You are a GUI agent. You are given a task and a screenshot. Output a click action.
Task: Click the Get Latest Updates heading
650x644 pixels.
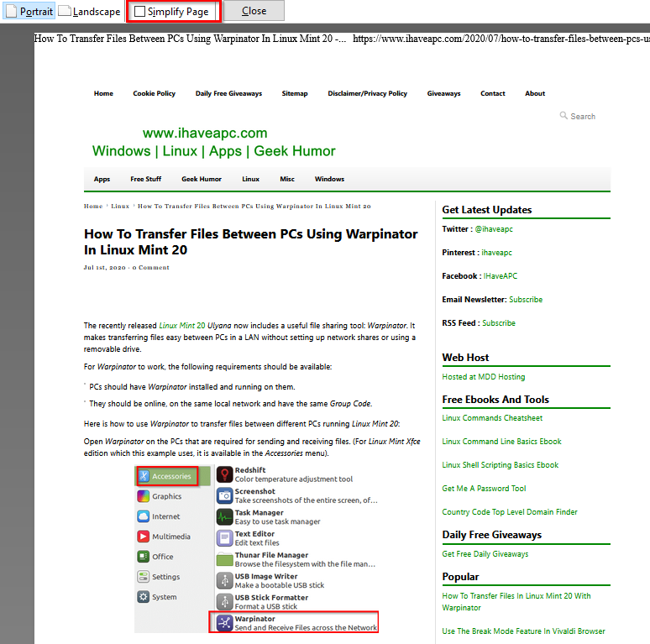[487, 210]
